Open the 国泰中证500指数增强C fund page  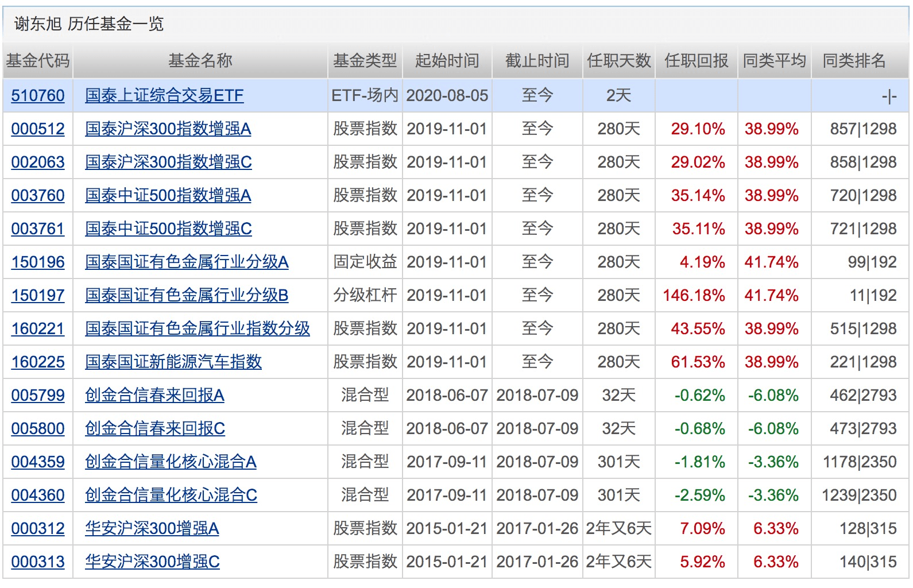tap(168, 229)
